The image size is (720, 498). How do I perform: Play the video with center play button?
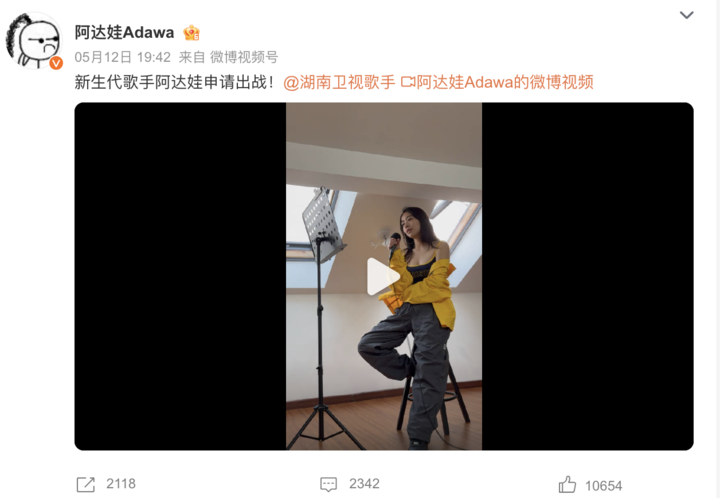click(x=383, y=276)
